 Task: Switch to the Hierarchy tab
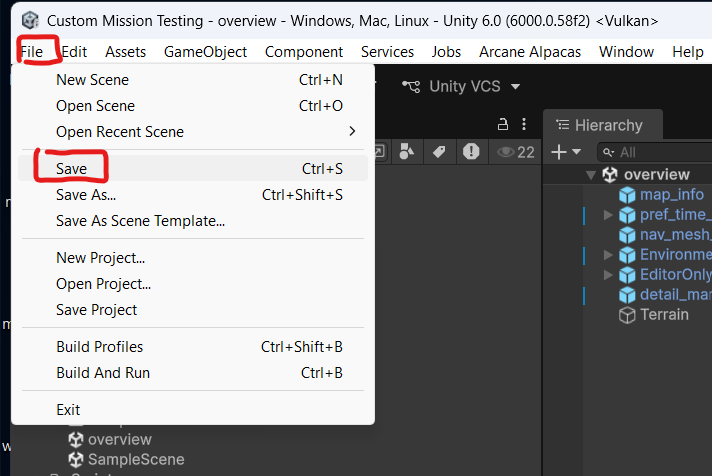point(603,125)
